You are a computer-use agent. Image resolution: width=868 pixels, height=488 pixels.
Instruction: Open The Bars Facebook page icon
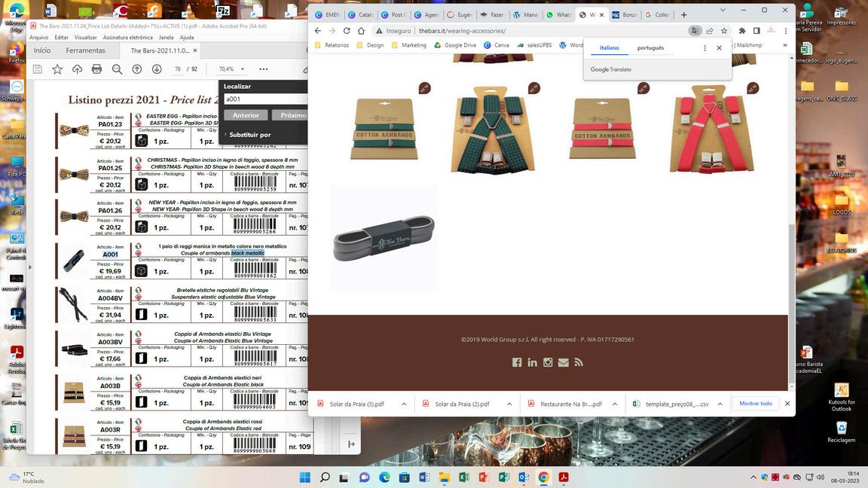click(x=516, y=362)
